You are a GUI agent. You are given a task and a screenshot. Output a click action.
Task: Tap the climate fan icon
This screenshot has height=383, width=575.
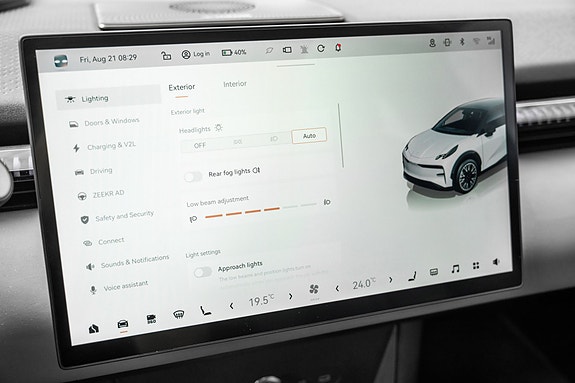point(314,289)
